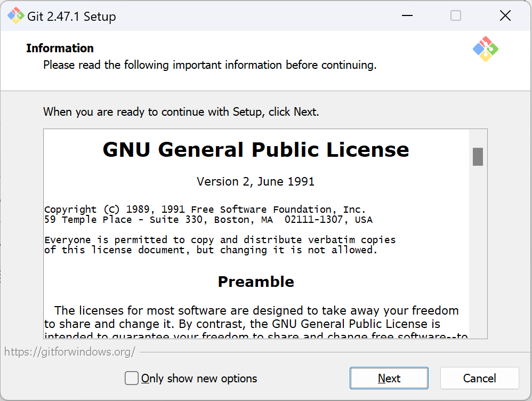Click the Preamble heading in the license

tap(256, 282)
